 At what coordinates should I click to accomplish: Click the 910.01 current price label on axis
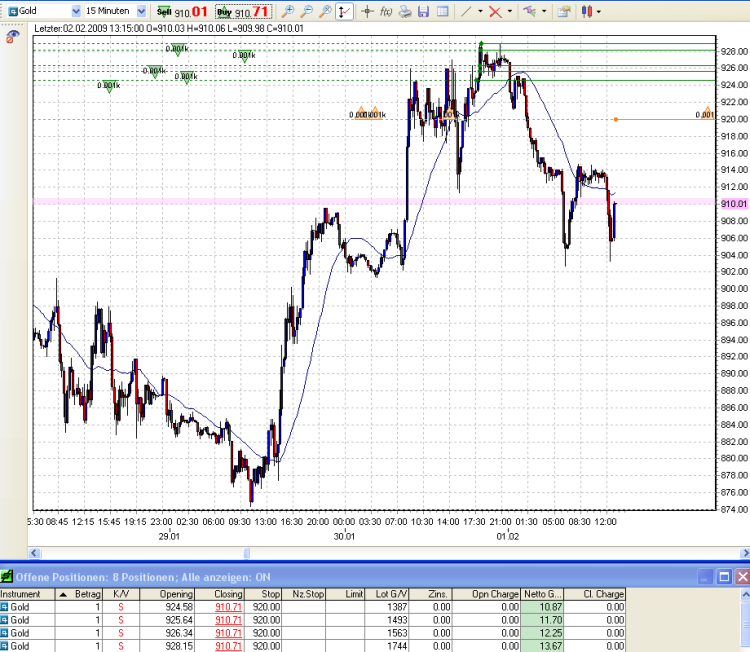(x=734, y=204)
